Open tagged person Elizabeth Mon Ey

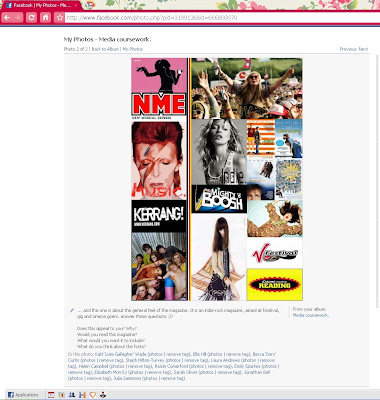point(111,372)
